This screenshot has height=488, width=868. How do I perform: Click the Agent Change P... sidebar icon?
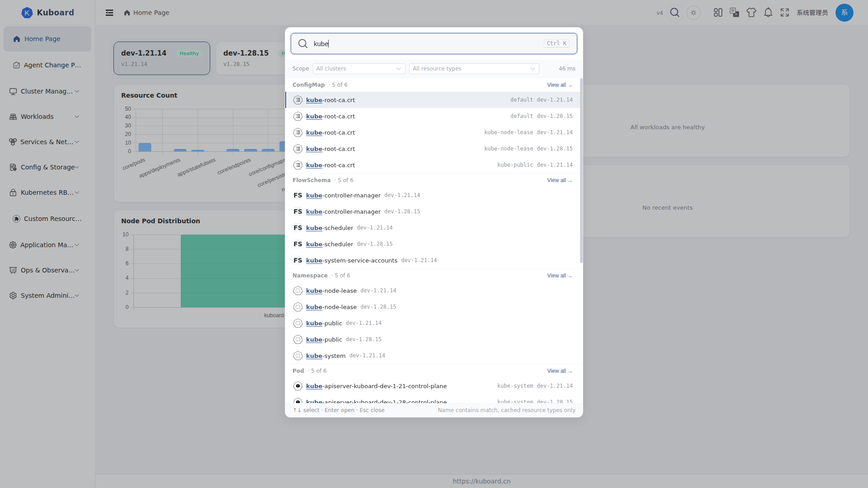pos(17,65)
